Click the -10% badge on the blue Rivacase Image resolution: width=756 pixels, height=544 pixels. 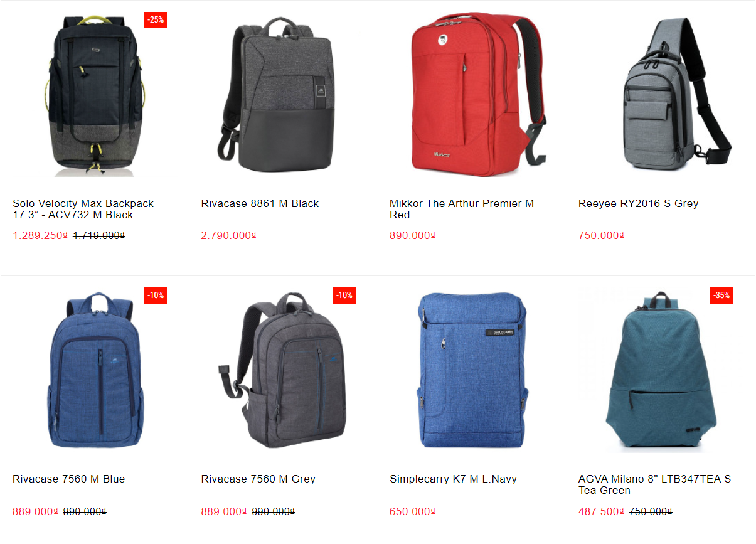[156, 295]
